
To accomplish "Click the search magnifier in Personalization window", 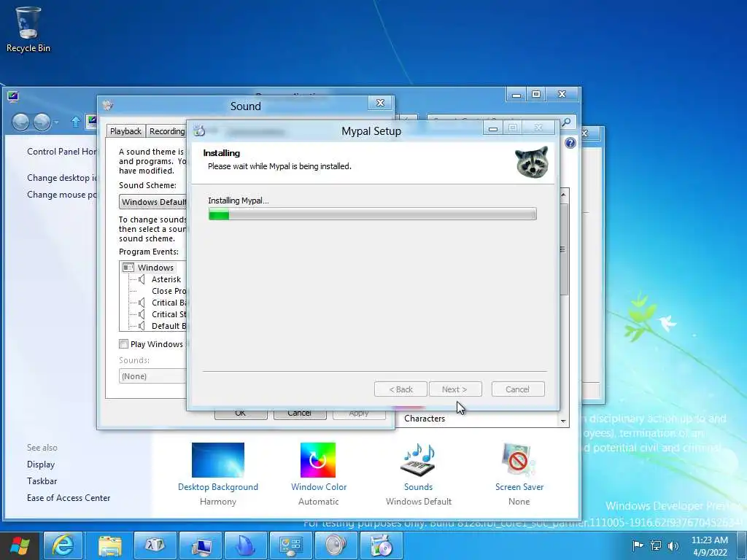I will (566, 122).
